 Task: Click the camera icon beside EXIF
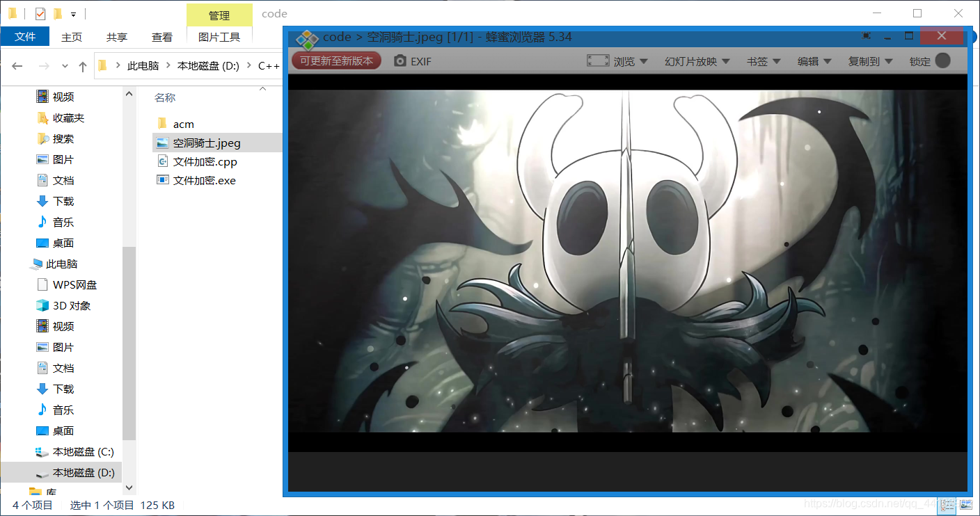[x=400, y=61]
